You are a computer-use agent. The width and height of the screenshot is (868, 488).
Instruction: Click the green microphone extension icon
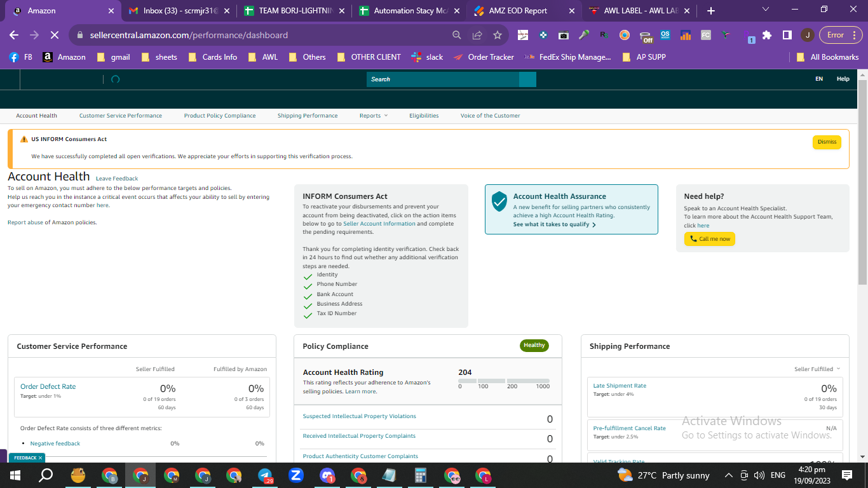pos(584,35)
